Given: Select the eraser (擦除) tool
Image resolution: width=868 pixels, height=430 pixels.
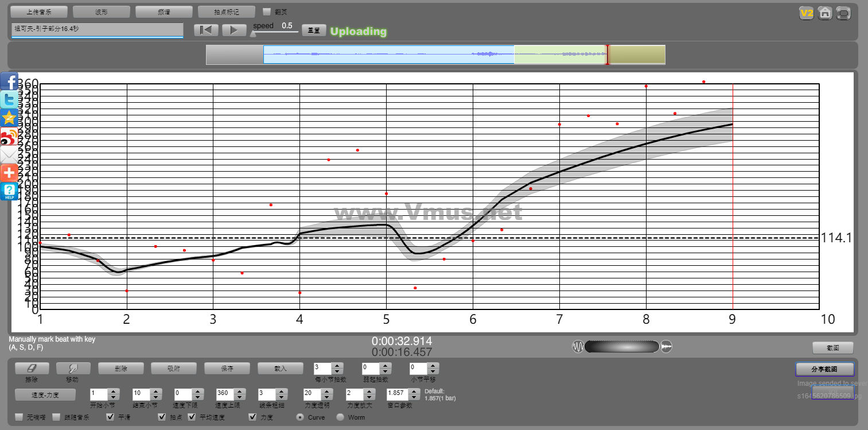Looking at the screenshot, I should click(32, 369).
